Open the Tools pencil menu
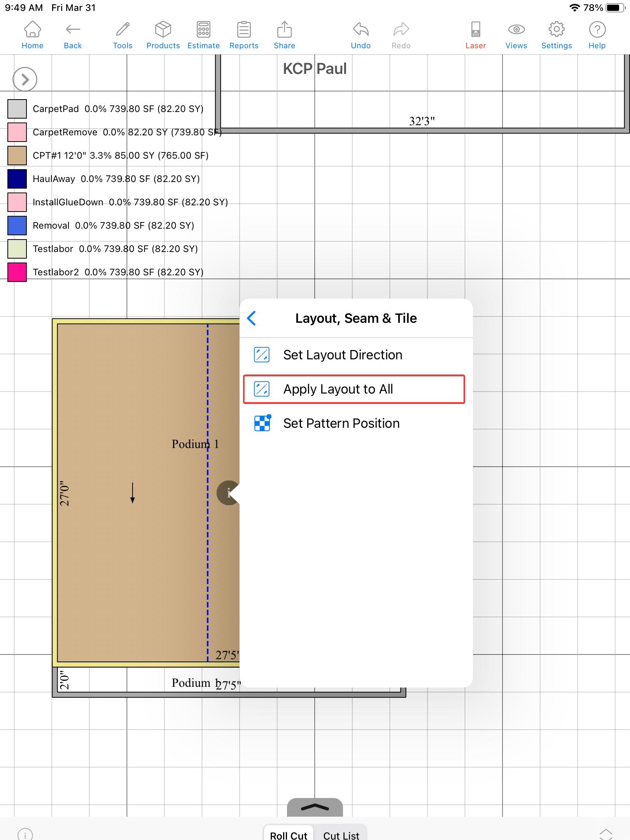The height and width of the screenshot is (840, 630). pos(122,35)
